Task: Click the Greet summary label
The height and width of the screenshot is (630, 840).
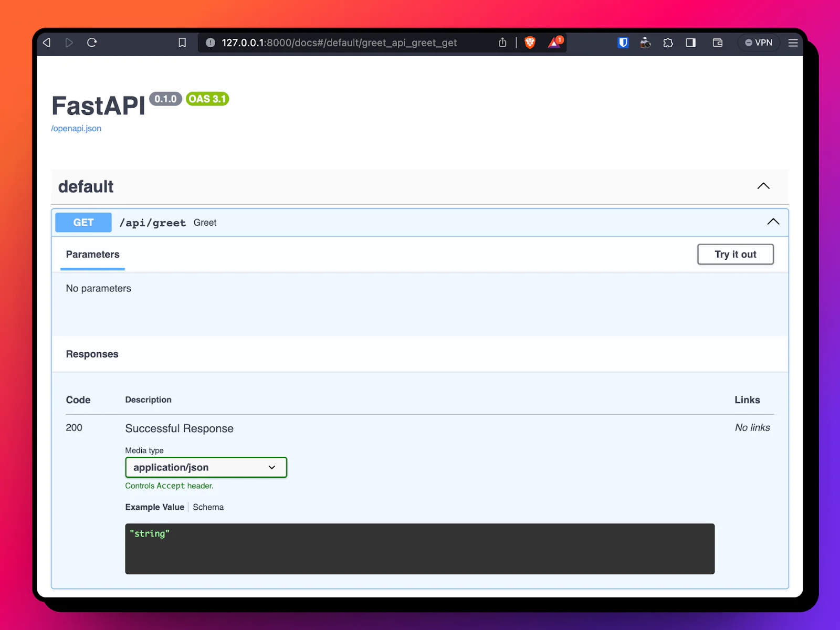Action: pyautogui.click(x=205, y=223)
